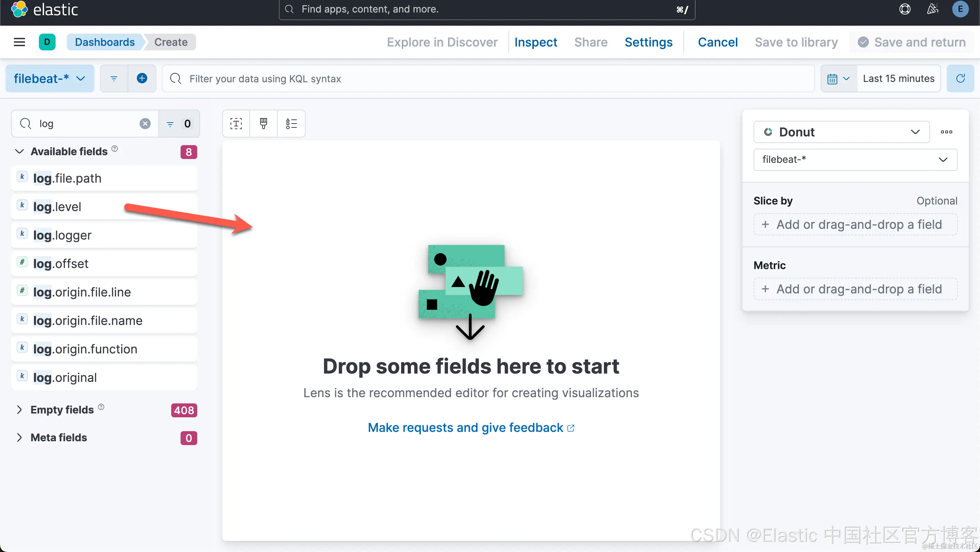The image size is (980, 552).
Task: Click the refresh query button
Action: (960, 78)
